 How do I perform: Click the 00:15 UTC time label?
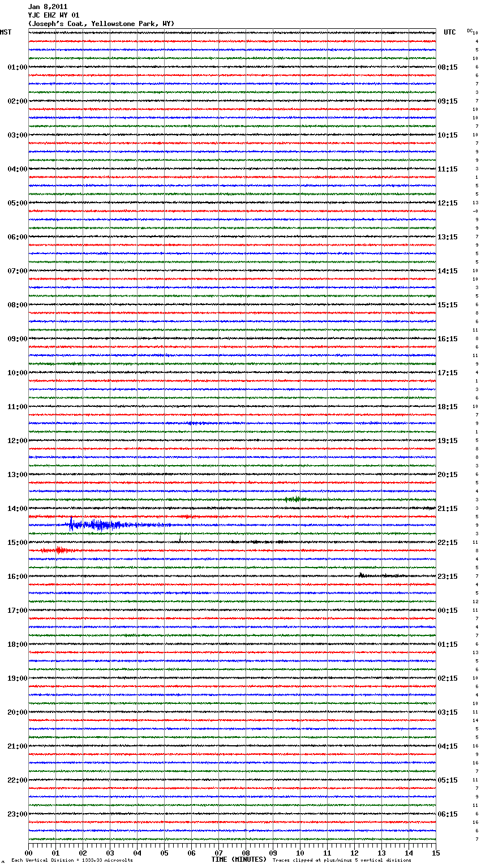point(448,611)
